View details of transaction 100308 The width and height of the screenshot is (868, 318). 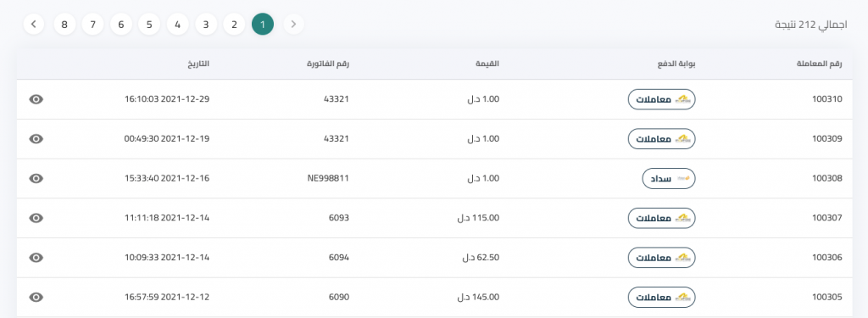click(x=36, y=178)
